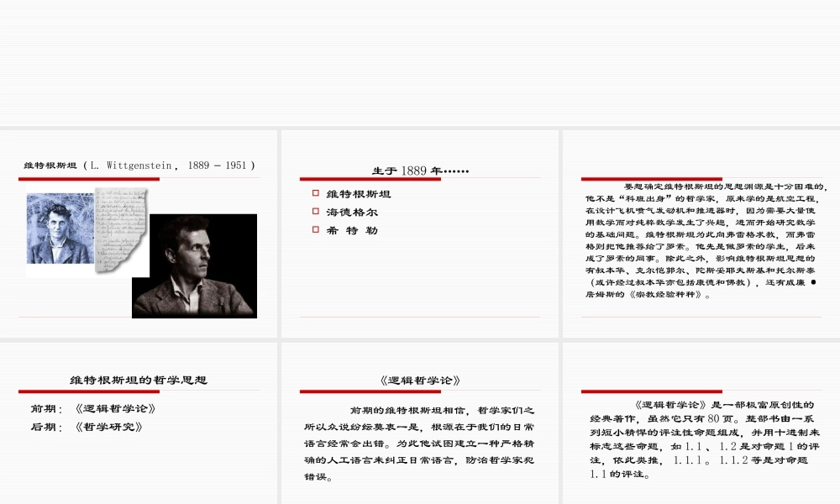Screen dimensions: 840x504
Task: Click the line 前期：《逻辑哲学论》
Action: click(93, 409)
